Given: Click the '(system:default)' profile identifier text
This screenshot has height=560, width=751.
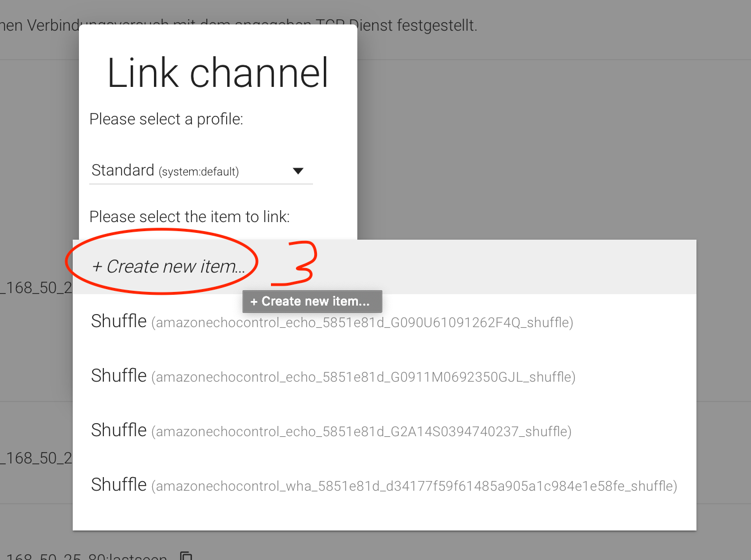Looking at the screenshot, I should pyautogui.click(x=198, y=172).
